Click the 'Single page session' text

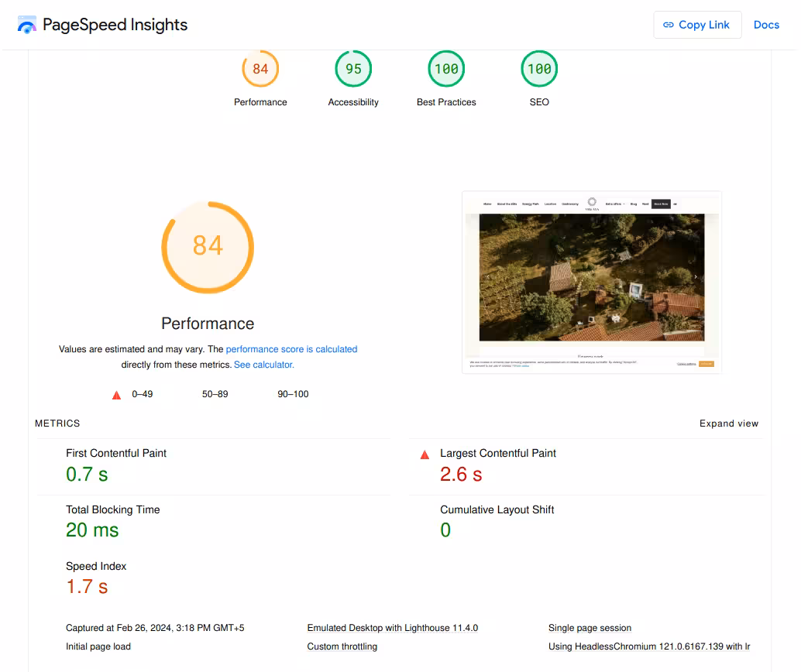[x=590, y=628]
